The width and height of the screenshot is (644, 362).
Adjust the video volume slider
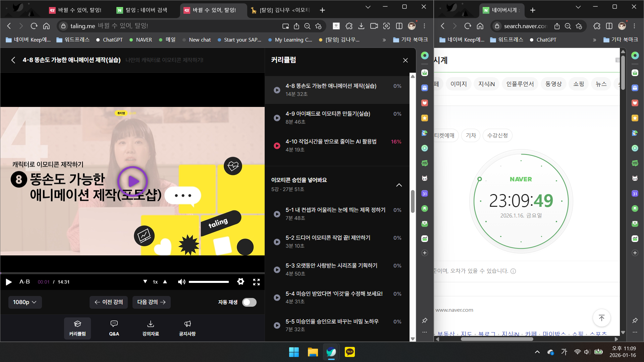coord(209,282)
